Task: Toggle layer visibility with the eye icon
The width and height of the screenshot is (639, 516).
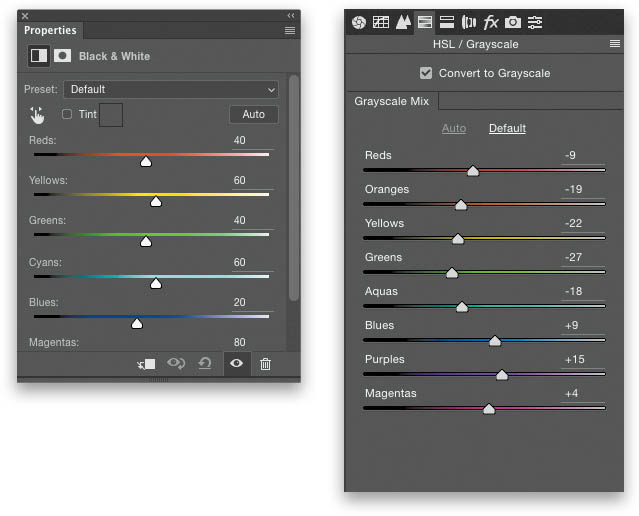Action: 237,363
